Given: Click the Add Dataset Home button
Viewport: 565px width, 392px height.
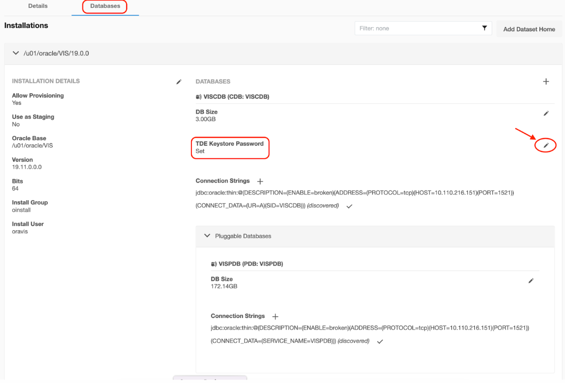Looking at the screenshot, I should point(529,29).
